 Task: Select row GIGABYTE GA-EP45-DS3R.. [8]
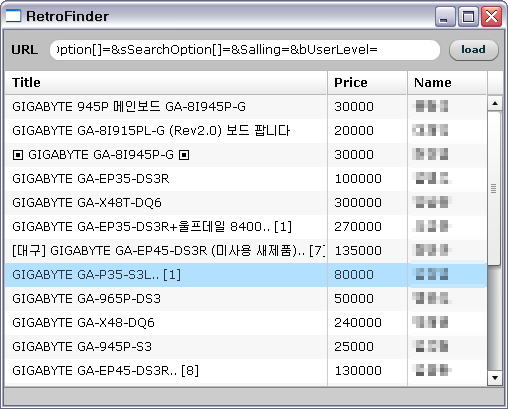pos(246,371)
